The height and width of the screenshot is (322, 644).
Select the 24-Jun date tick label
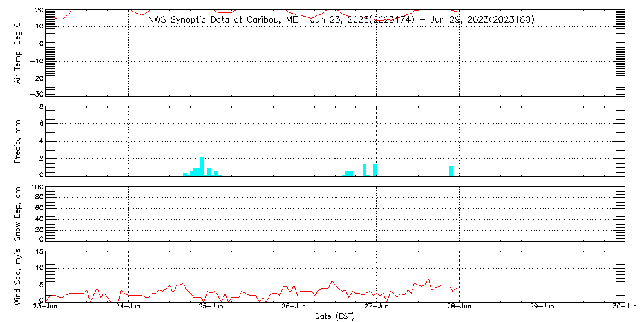click(x=128, y=307)
